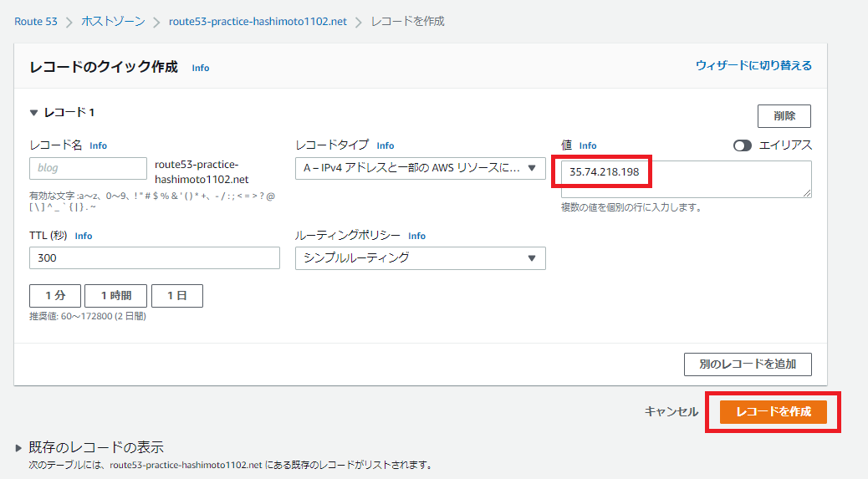
Task: Click the Route 53 breadcrumb link
Action: [36, 22]
